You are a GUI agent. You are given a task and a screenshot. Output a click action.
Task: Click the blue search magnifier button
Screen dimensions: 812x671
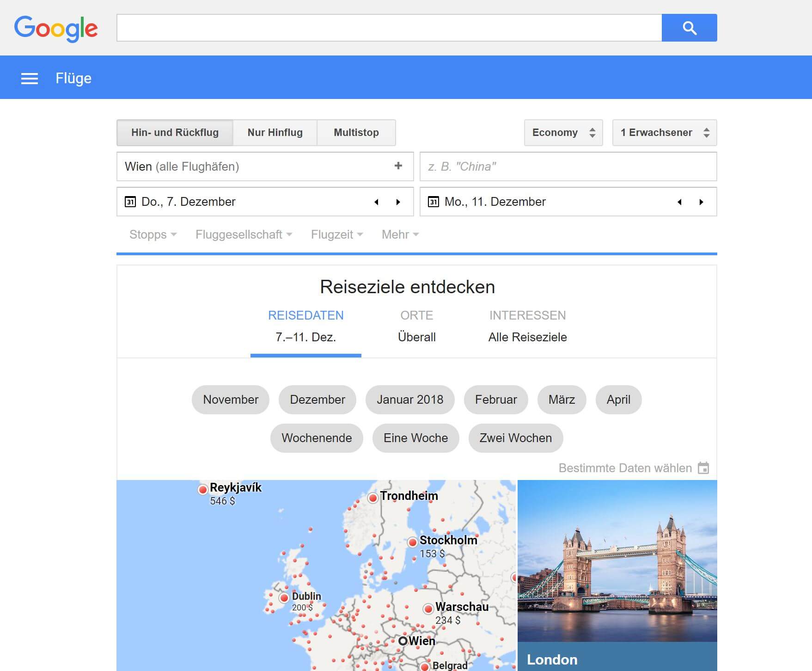pos(689,28)
